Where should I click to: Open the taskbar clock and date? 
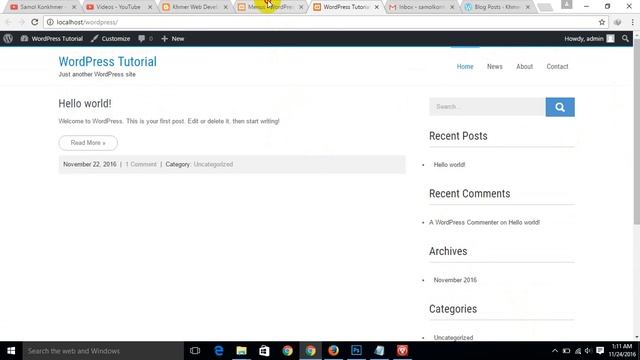coord(622,351)
